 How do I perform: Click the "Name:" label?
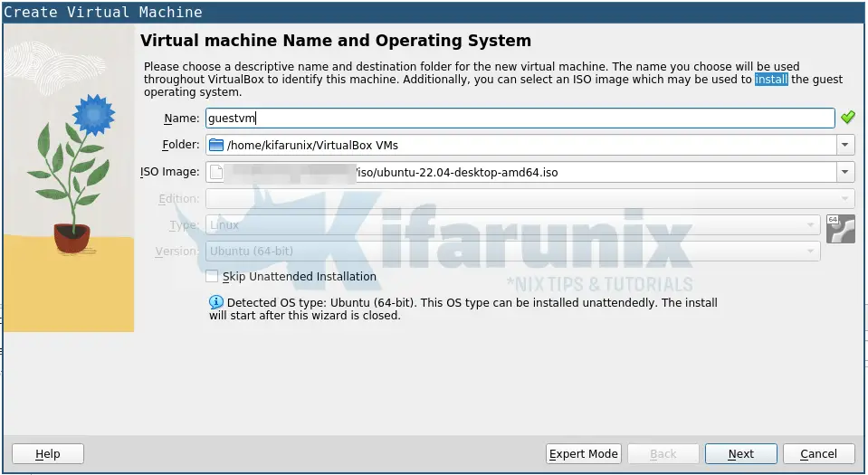point(182,118)
